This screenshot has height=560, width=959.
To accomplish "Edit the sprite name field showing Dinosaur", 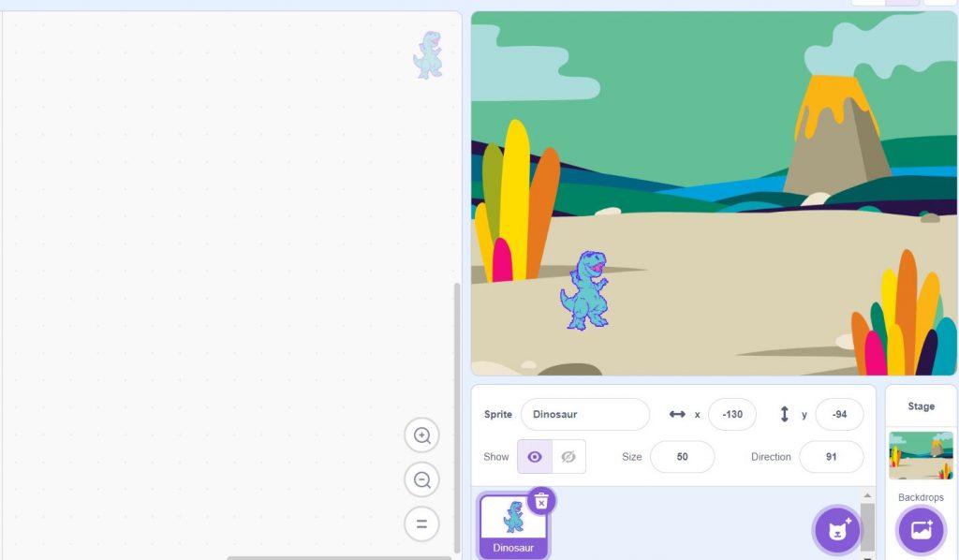I will point(584,414).
